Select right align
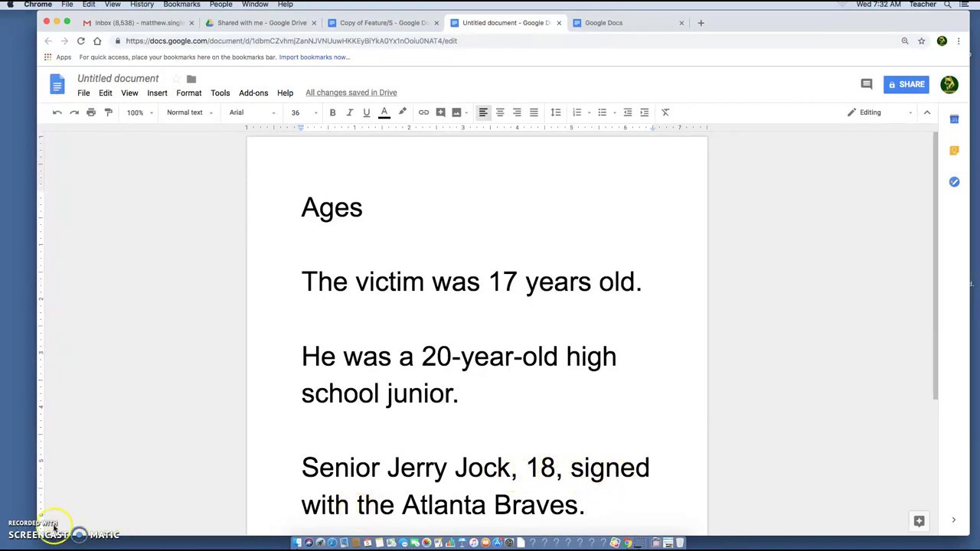Image resolution: width=980 pixels, height=551 pixels. pyautogui.click(x=517, y=112)
